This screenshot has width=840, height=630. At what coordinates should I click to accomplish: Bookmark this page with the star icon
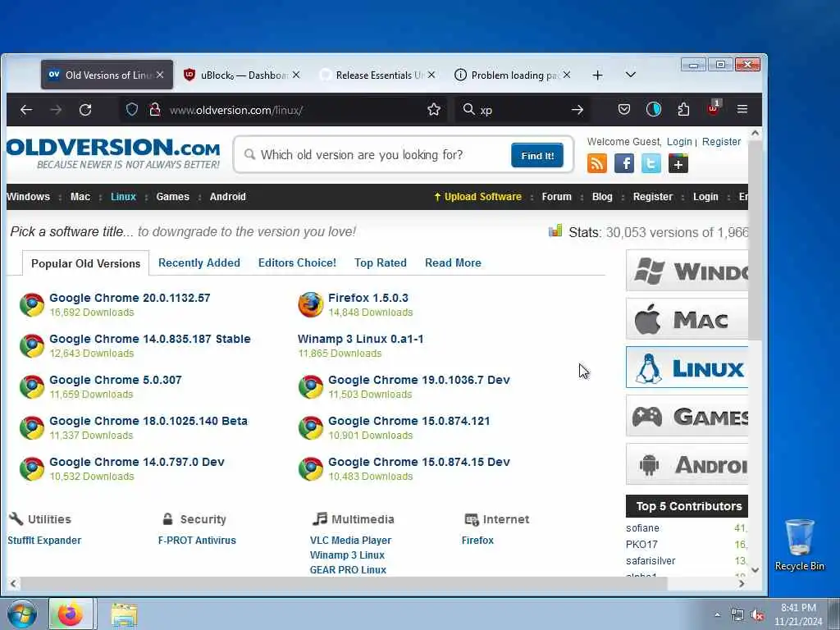pos(434,110)
